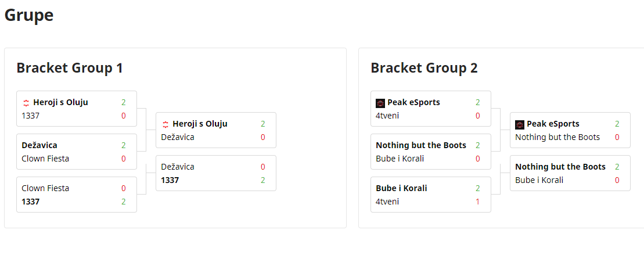
Task: Select Peak eSports name in match against 4tveni
Action: click(x=413, y=102)
